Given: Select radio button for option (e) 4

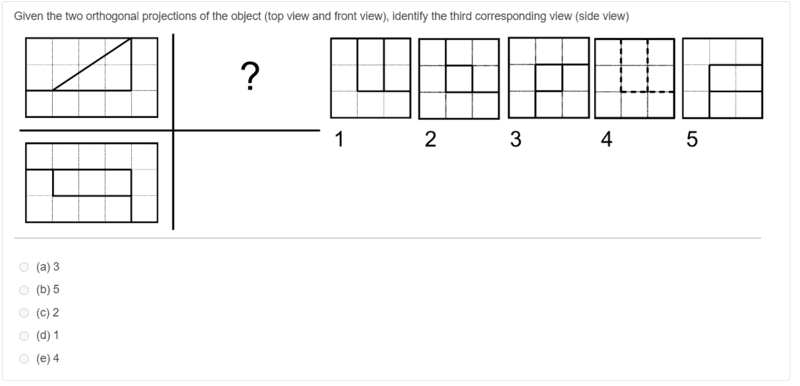Looking at the screenshot, I should click(23, 358).
